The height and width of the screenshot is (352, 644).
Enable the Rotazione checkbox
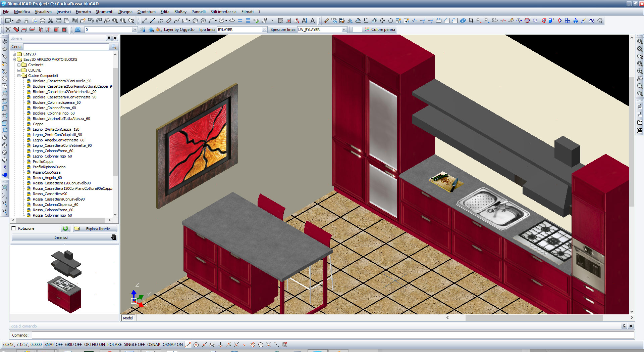[14, 228]
